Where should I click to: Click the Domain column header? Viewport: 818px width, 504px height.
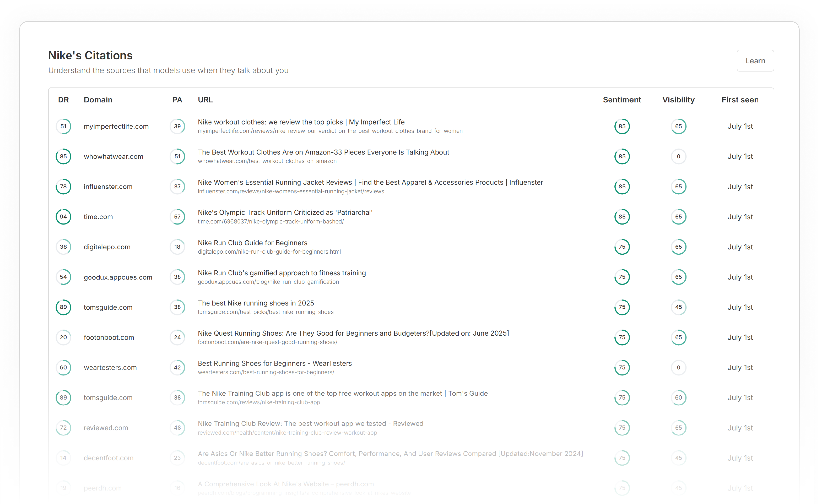coord(98,100)
